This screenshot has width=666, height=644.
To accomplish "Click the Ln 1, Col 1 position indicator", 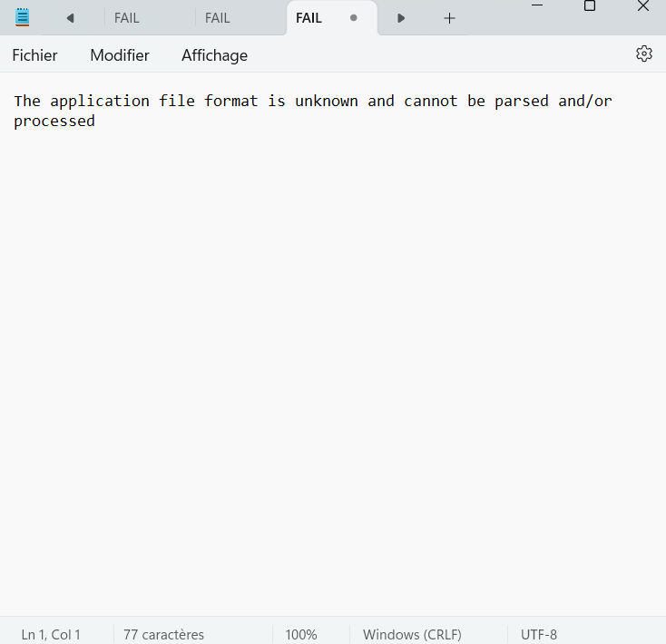I will pos(51,634).
